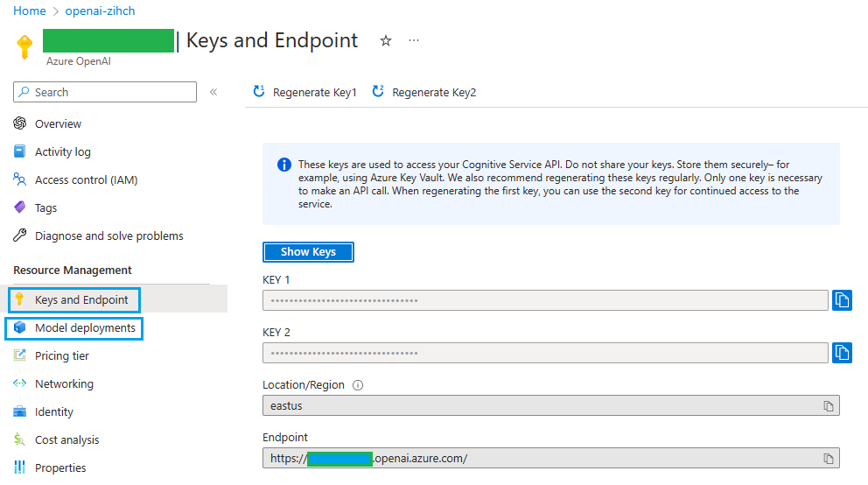The image size is (868, 485).
Task: Open the Overview menu item
Action: [58, 124]
